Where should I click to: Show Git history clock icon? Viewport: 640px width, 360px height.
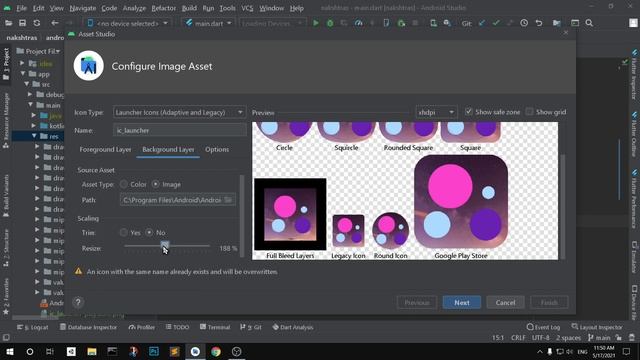click(524, 23)
